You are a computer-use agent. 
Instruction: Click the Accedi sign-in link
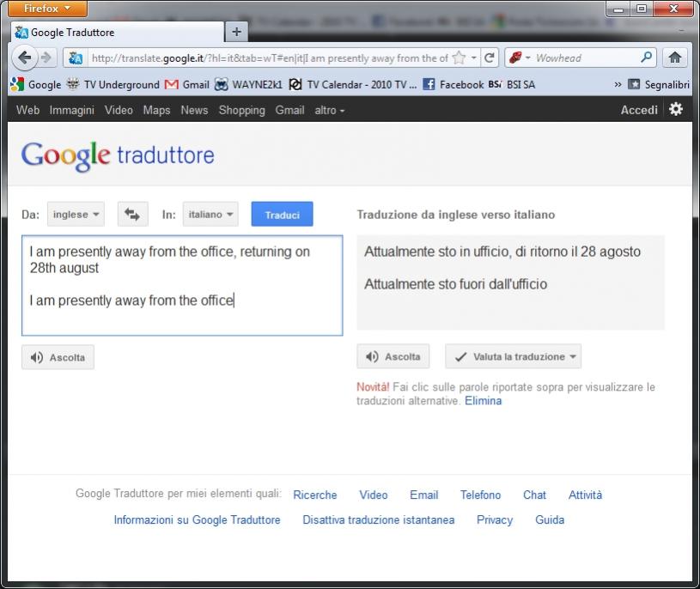(x=639, y=110)
